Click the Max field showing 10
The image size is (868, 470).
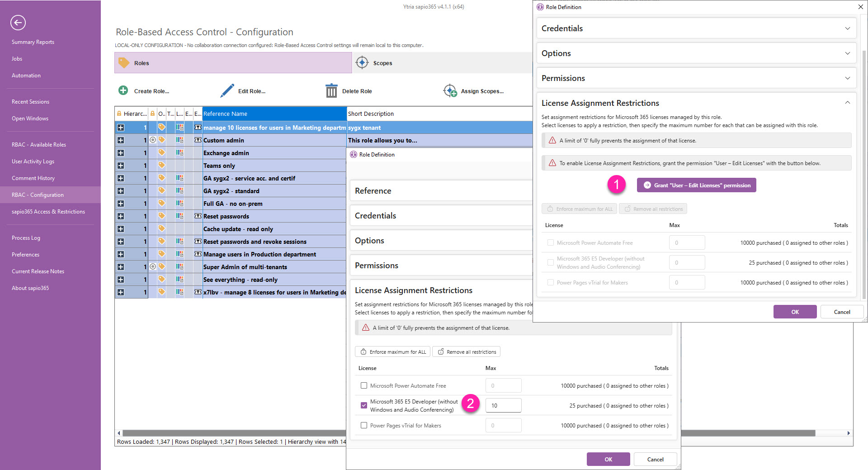(x=503, y=405)
